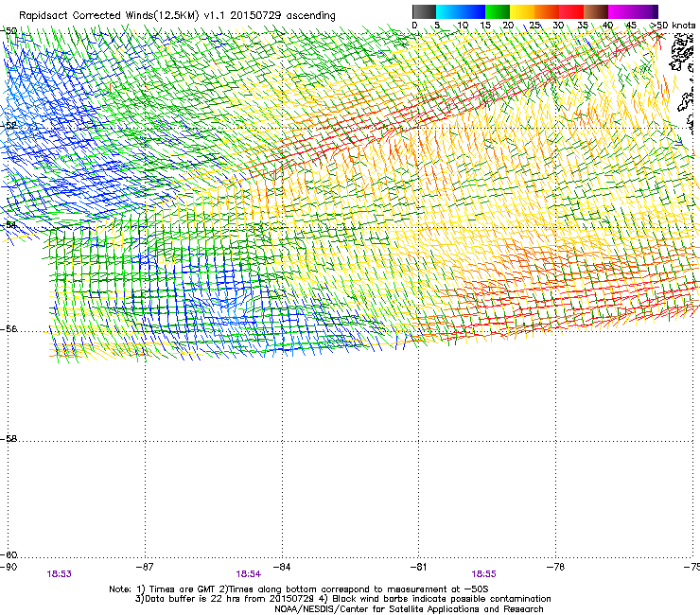The image size is (700, 615).
Task: Click the '-78' longitude axis label
Action: pyautogui.click(x=555, y=567)
